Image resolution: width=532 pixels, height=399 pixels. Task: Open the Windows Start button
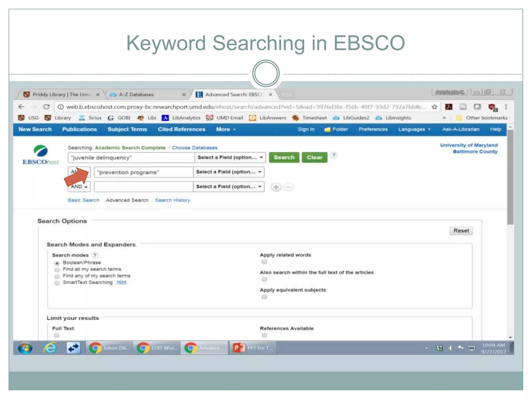coord(25,348)
